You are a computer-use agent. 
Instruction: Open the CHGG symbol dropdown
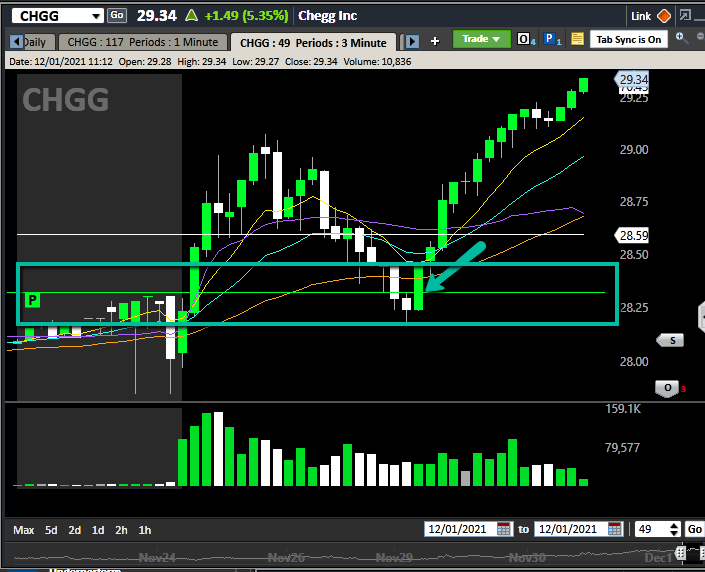pyautogui.click(x=96, y=16)
